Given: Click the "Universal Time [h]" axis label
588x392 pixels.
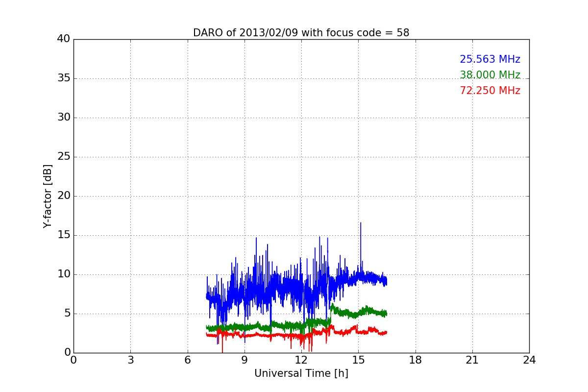Looking at the screenshot, I should click(x=301, y=373).
